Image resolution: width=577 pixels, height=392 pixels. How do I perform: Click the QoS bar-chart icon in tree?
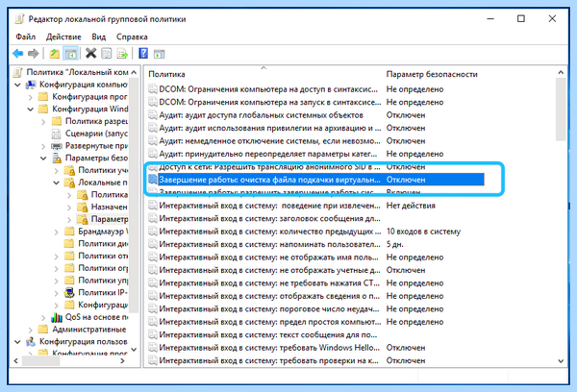[57, 317]
